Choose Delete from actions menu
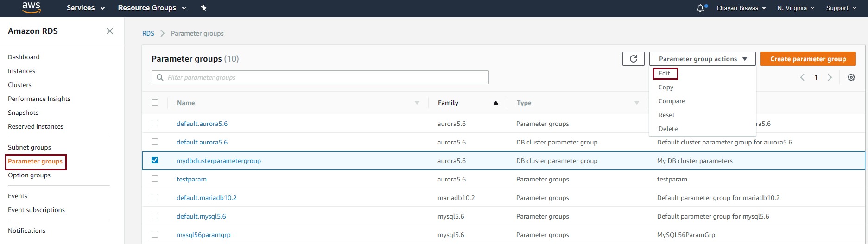The height and width of the screenshot is (244, 868). tap(668, 129)
